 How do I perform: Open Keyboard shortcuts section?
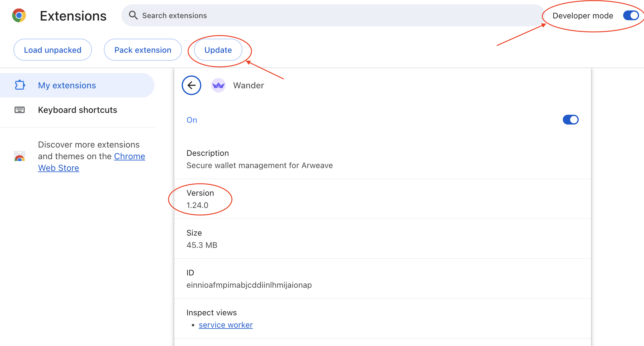(77, 110)
